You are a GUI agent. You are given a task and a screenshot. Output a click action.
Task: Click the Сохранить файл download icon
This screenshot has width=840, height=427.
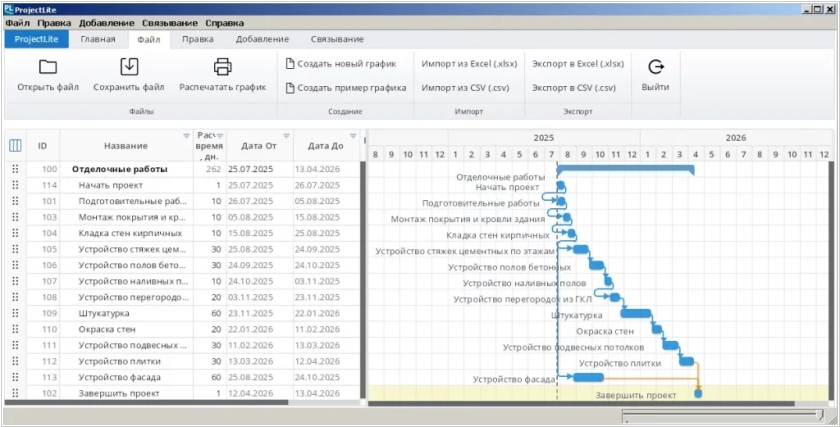(129, 67)
